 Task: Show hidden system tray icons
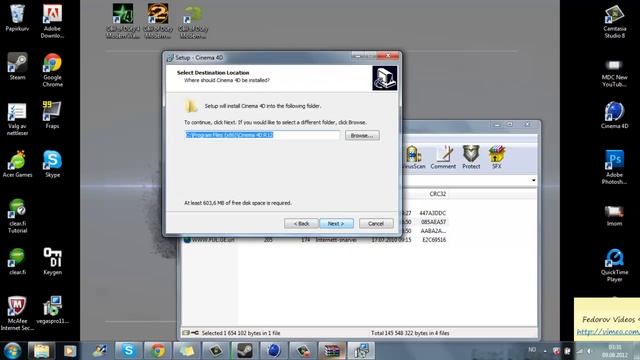[545, 351]
